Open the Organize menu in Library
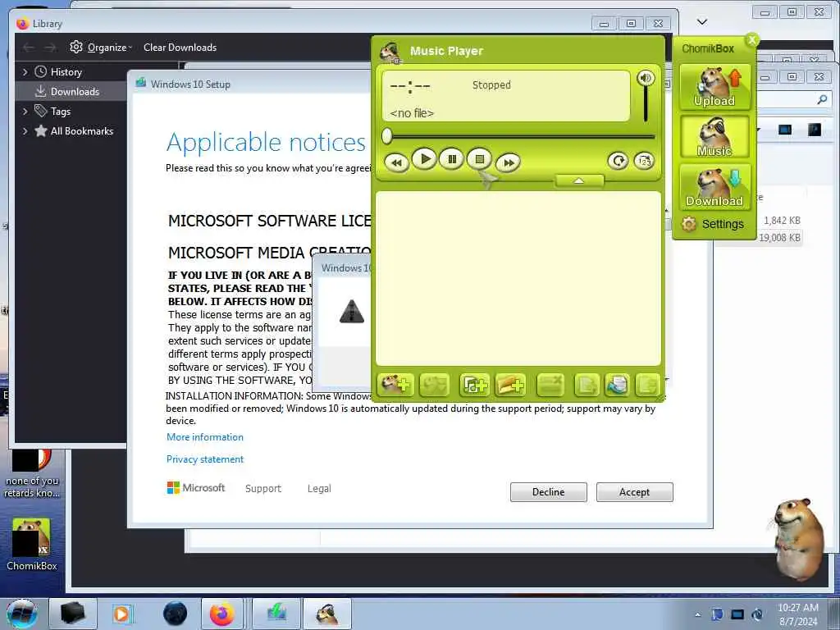 (x=101, y=47)
